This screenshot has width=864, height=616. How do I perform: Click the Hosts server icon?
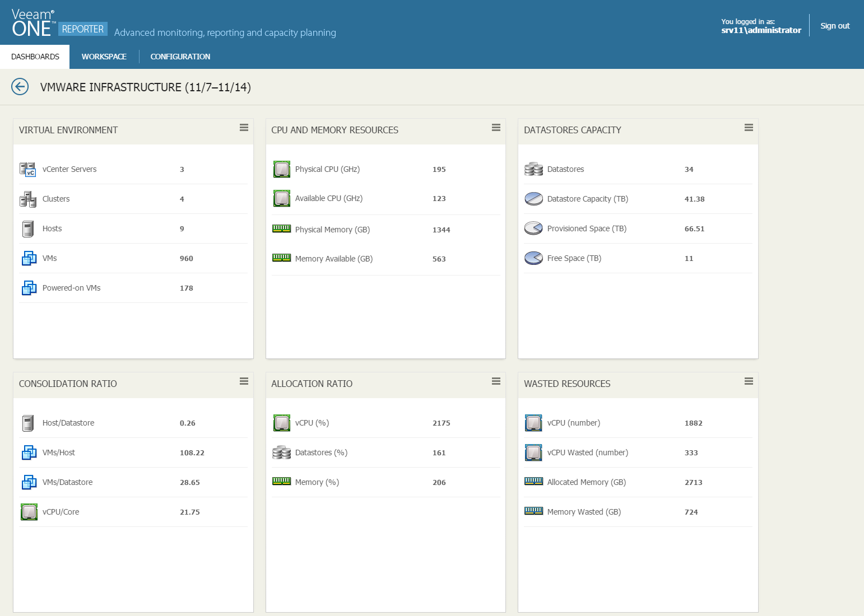(x=28, y=228)
